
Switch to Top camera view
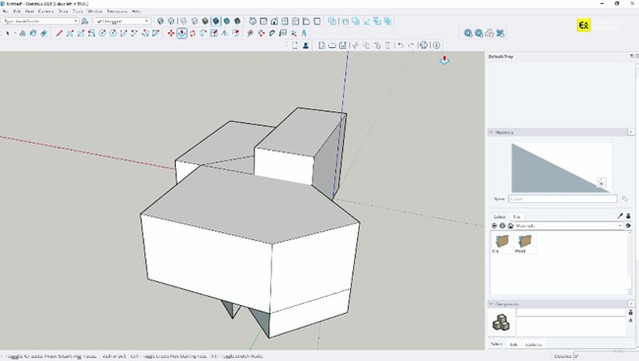point(264,21)
